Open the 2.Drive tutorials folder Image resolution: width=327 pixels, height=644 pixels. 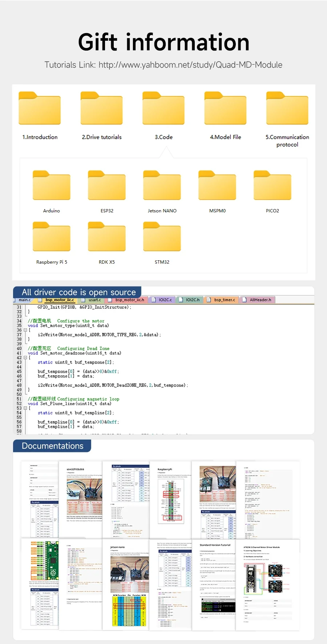point(101,116)
